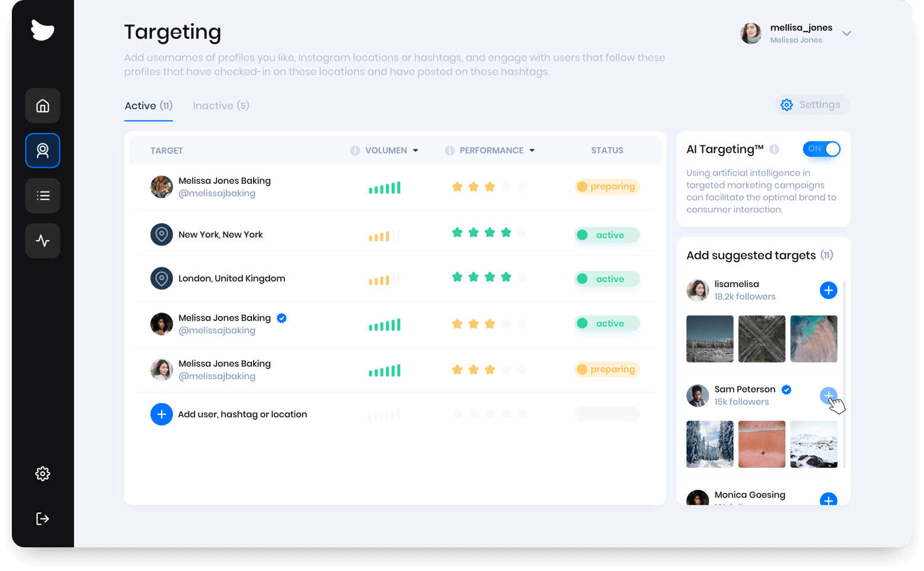This screenshot has height=571, width=924.
Task: Switch to the Inactive (5) tab
Action: click(x=221, y=106)
